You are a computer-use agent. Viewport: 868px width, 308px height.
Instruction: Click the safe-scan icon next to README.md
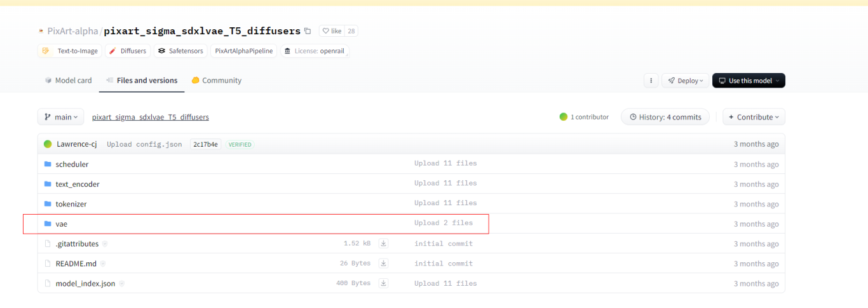click(x=103, y=264)
